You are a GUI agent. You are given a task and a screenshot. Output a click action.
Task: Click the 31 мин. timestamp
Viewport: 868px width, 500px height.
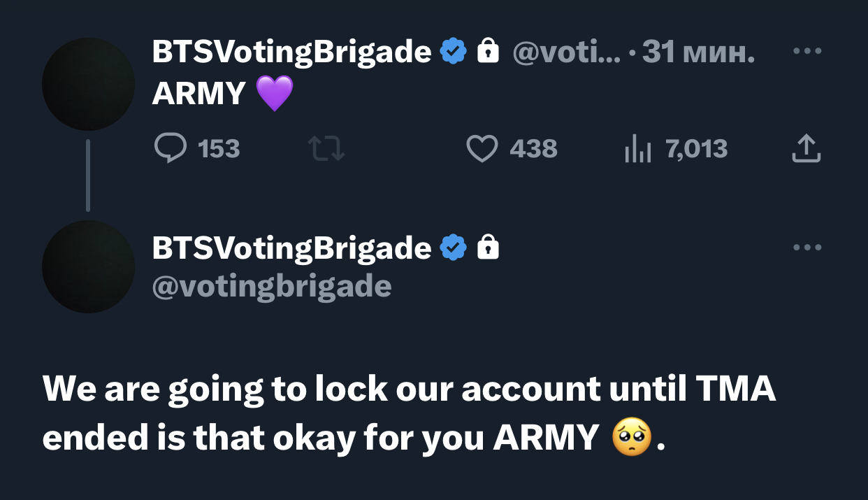point(698,52)
